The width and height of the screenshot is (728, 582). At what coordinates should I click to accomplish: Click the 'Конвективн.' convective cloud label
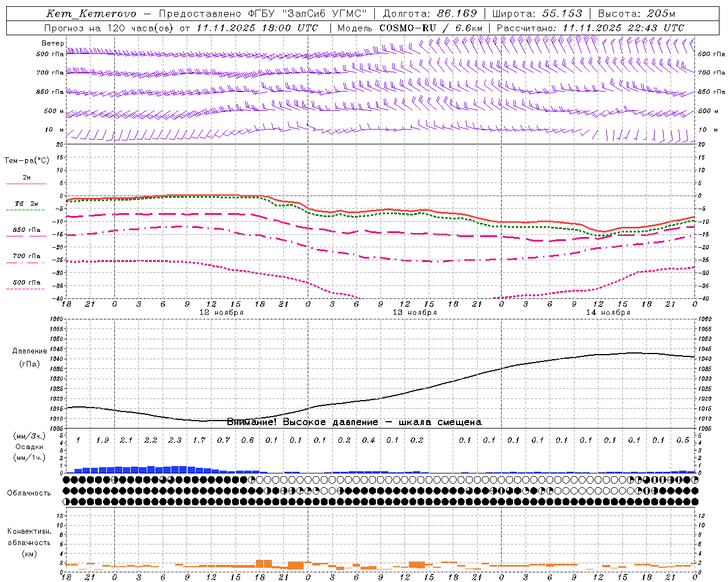[30, 531]
